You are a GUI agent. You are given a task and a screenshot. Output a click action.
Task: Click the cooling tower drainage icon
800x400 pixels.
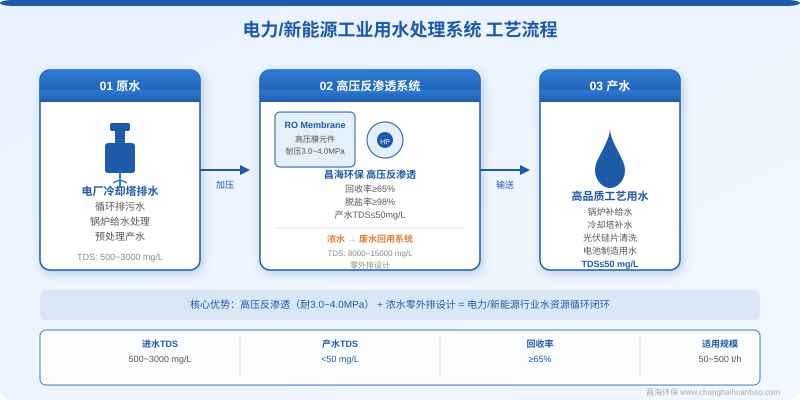point(120,154)
